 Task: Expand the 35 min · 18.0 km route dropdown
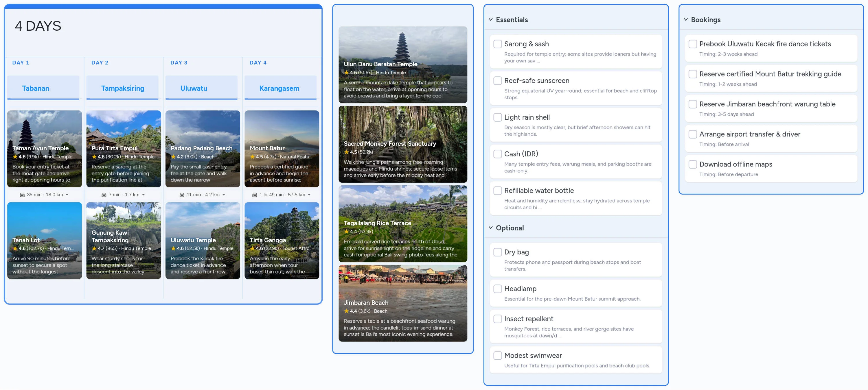click(67, 195)
